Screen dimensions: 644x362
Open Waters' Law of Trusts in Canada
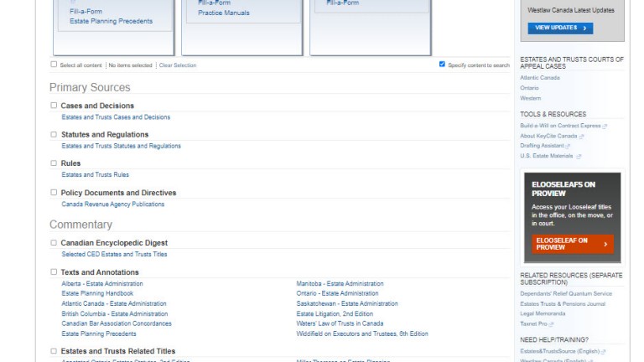click(x=340, y=323)
